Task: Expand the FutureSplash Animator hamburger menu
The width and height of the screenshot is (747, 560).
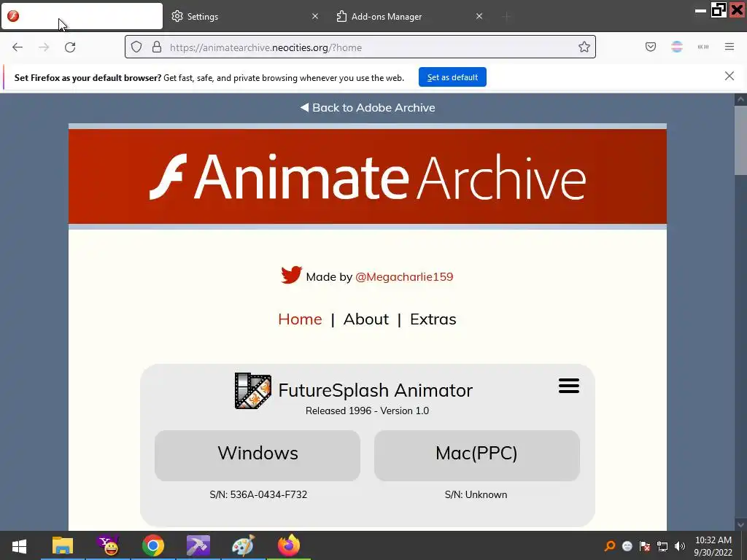Action: (569, 386)
